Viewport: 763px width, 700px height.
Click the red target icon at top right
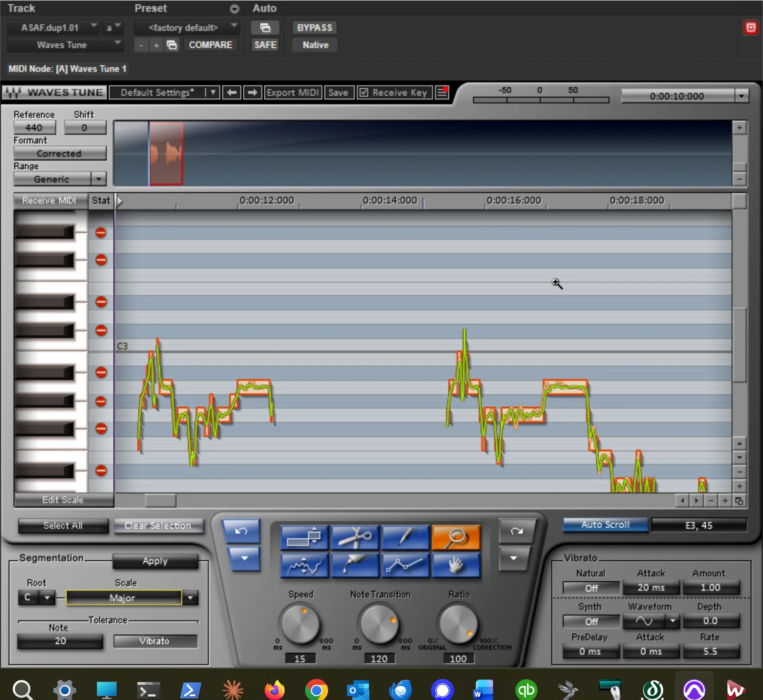click(x=751, y=28)
